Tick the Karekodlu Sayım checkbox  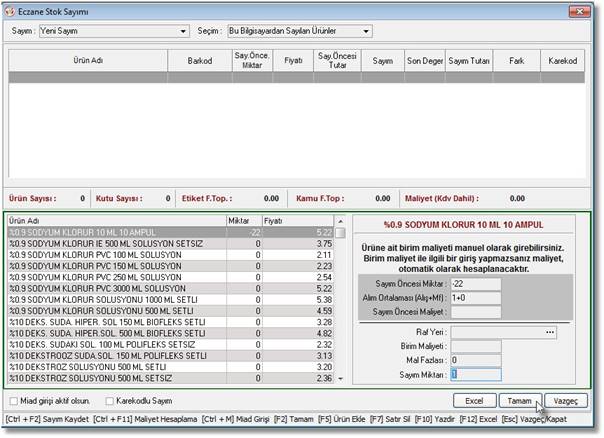(x=110, y=400)
